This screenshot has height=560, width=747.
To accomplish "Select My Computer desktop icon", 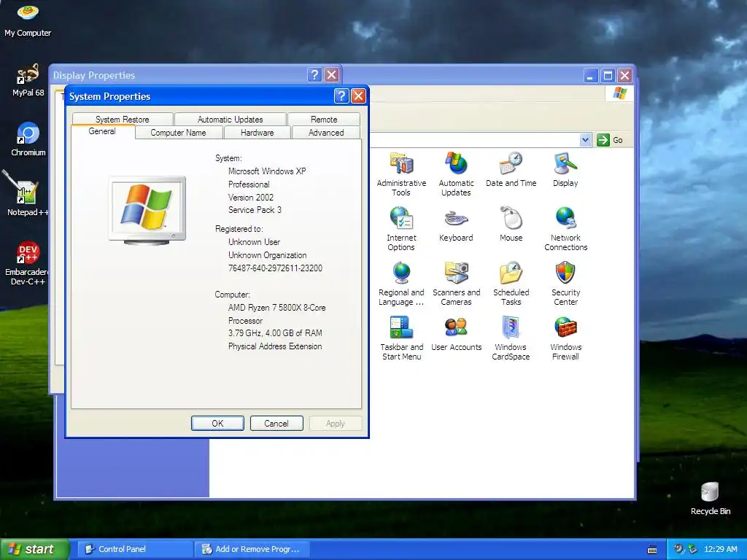I will pyautogui.click(x=28, y=20).
